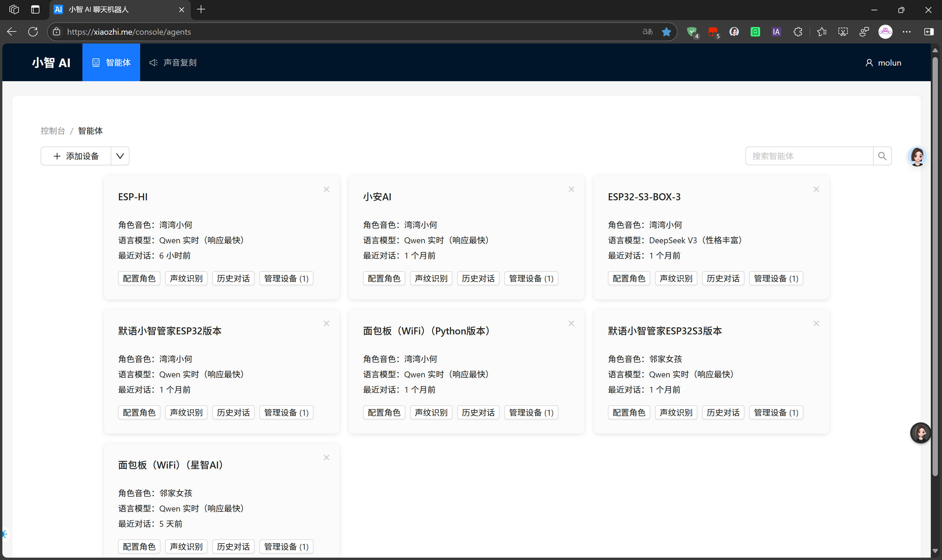The image size is (942, 560).
Task: View site information lock icon
Action: point(57,32)
